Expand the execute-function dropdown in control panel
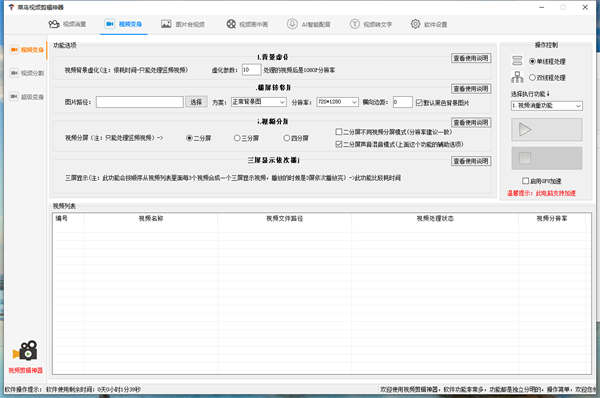Image resolution: width=600 pixels, height=398 pixels. pyautogui.click(x=547, y=106)
